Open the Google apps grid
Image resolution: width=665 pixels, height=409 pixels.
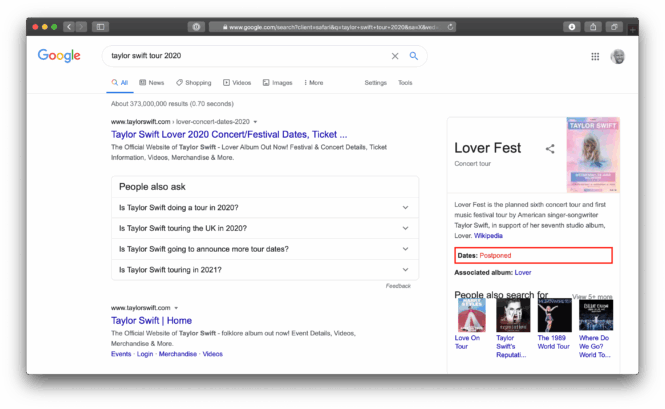tap(596, 57)
